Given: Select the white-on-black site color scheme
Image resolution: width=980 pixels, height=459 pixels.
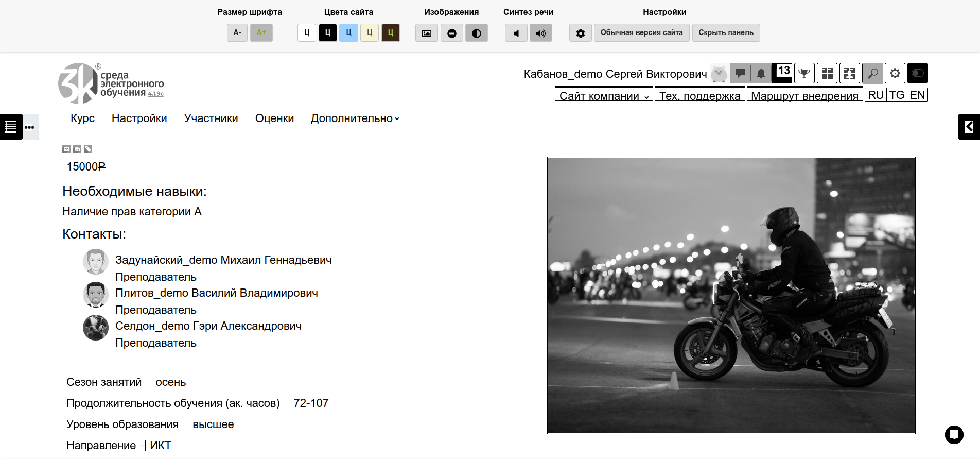Looking at the screenshot, I should (328, 33).
